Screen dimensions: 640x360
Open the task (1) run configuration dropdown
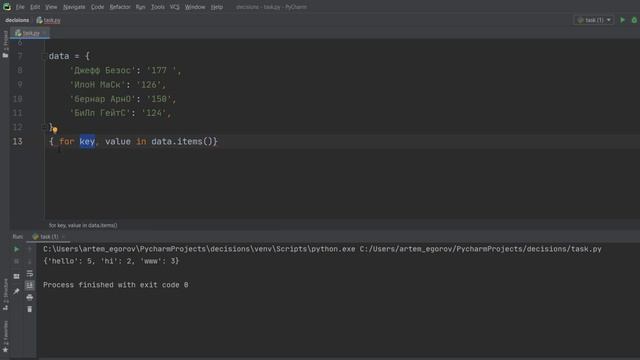(594, 20)
